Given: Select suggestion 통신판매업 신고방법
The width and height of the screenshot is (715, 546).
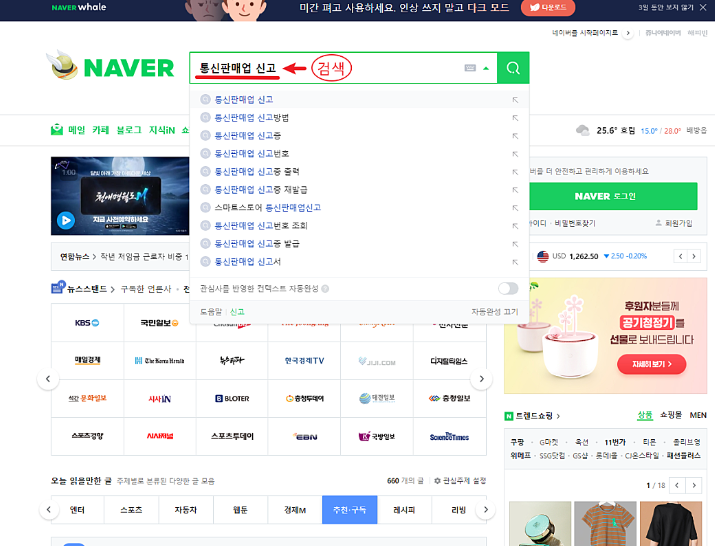Looking at the screenshot, I should pyautogui.click(x=252, y=118).
